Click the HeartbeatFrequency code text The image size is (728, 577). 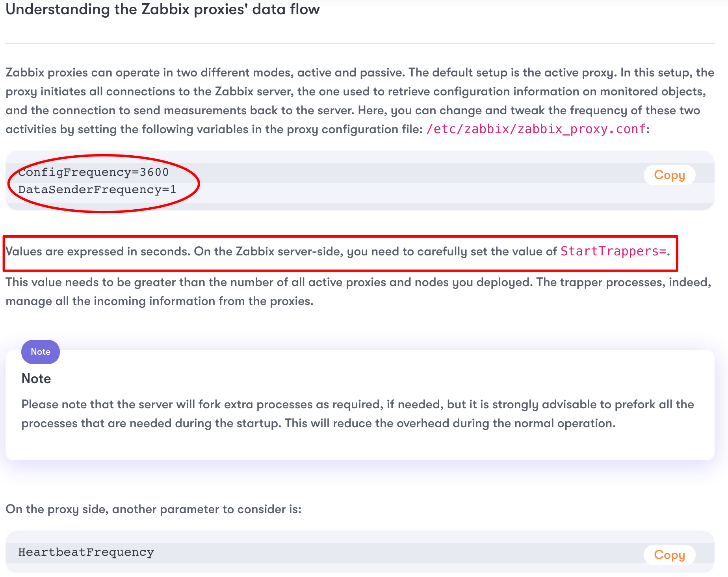click(86, 552)
